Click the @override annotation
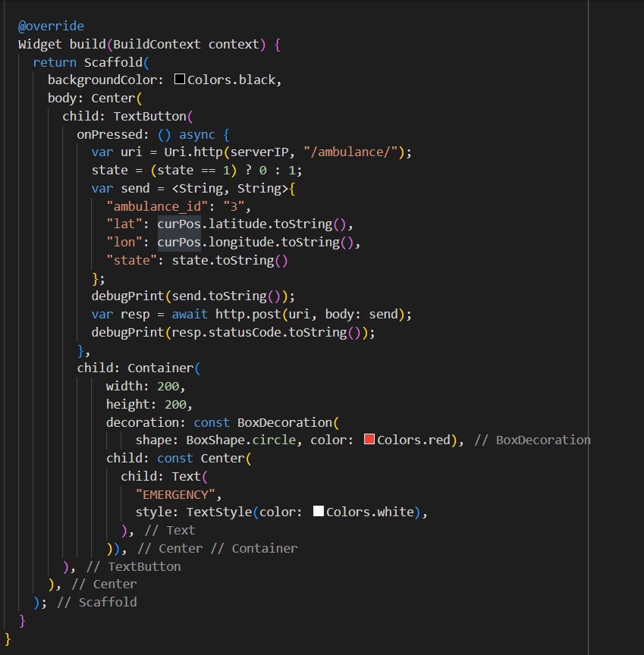The height and width of the screenshot is (655, 644). [51, 26]
